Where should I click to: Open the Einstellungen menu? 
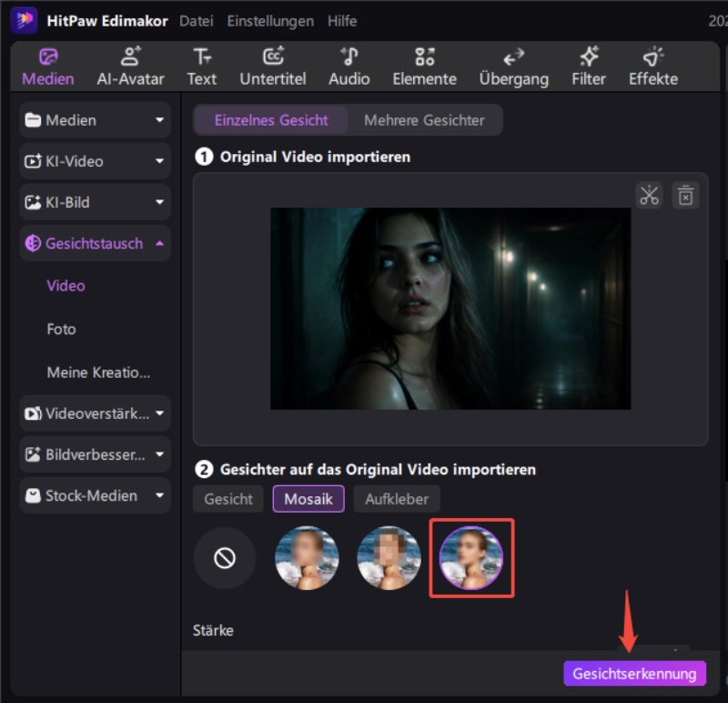pos(270,21)
